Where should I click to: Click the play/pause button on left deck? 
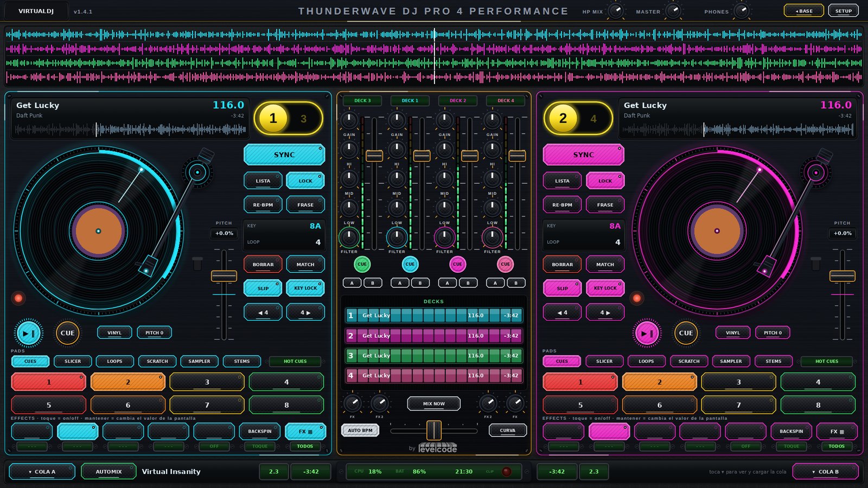29,333
